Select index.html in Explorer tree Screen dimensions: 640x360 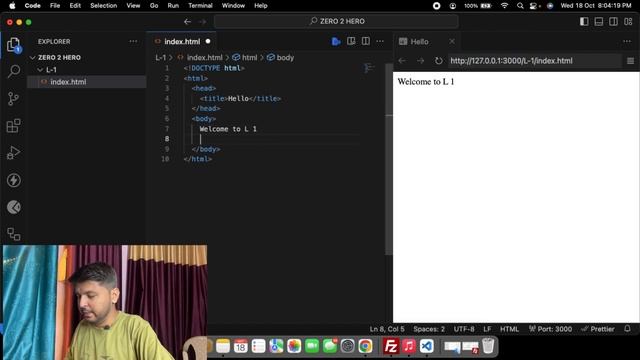(87, 82)
